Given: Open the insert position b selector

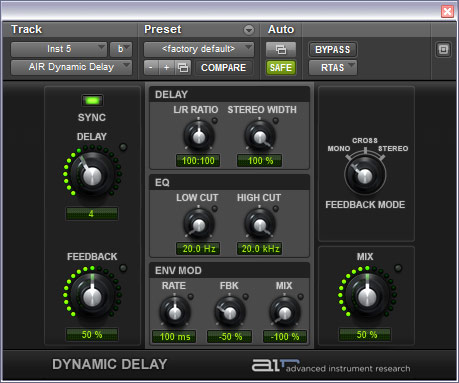Looking at the screenshot, I should point(121,49).
